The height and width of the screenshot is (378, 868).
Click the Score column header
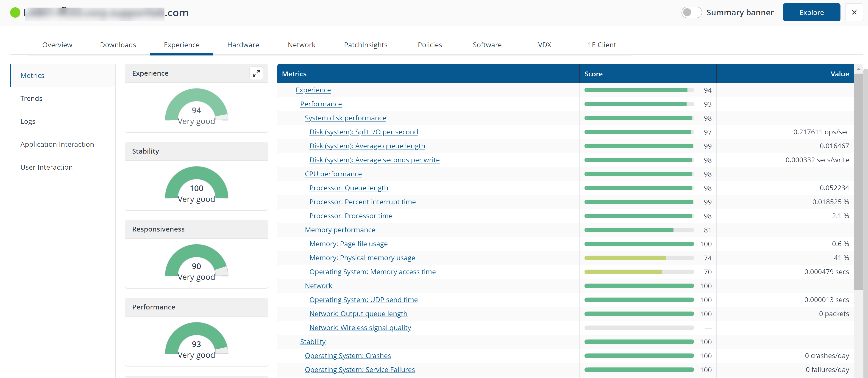593,74
